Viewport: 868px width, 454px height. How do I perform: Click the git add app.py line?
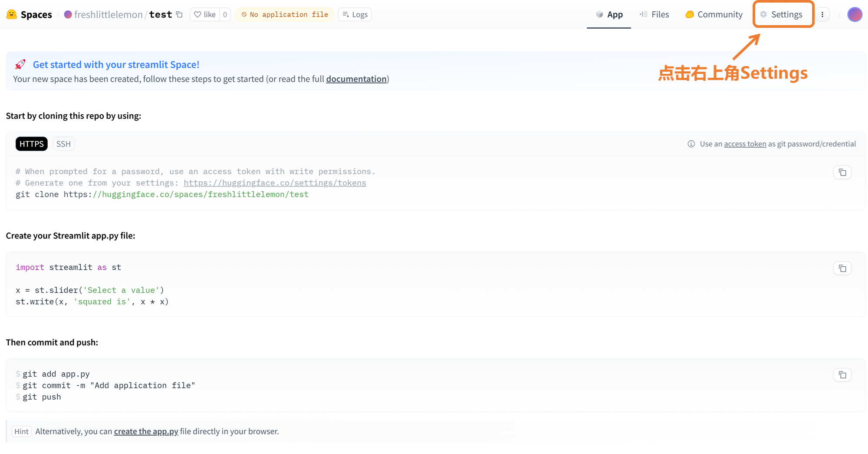pyautogui.click(x=56, y=374)
